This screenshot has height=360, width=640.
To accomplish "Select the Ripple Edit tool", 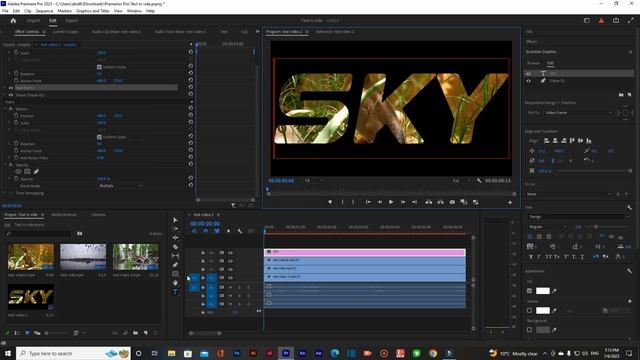I will (176, 238).
